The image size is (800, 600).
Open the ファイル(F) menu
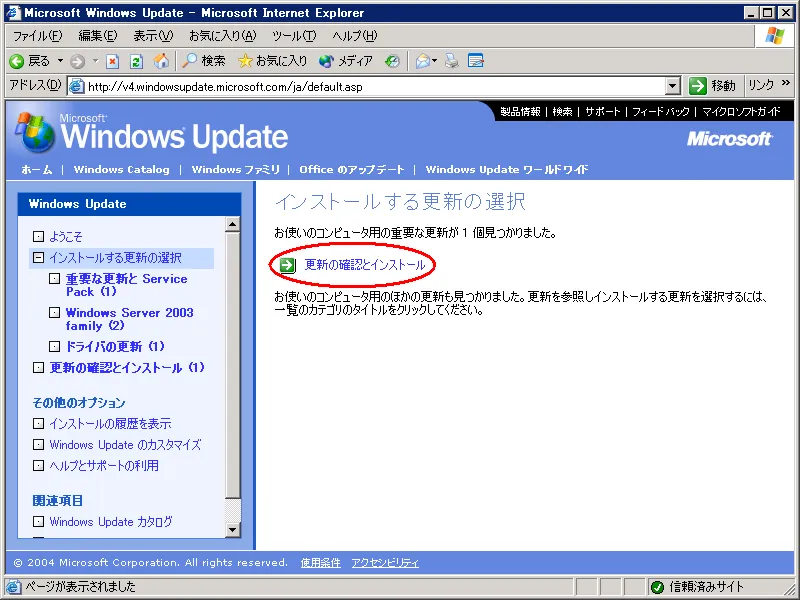coord(36,36)
